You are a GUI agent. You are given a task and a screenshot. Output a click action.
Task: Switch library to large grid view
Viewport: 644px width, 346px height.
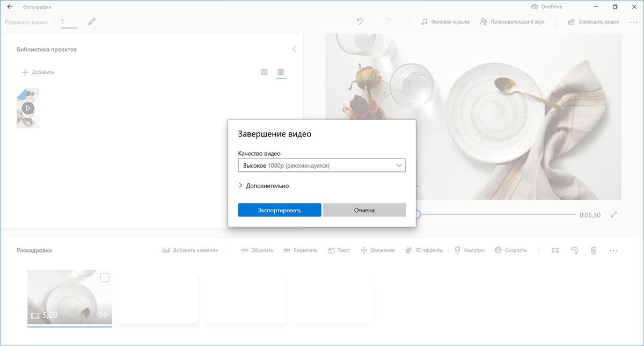click(x=264, y=72)
